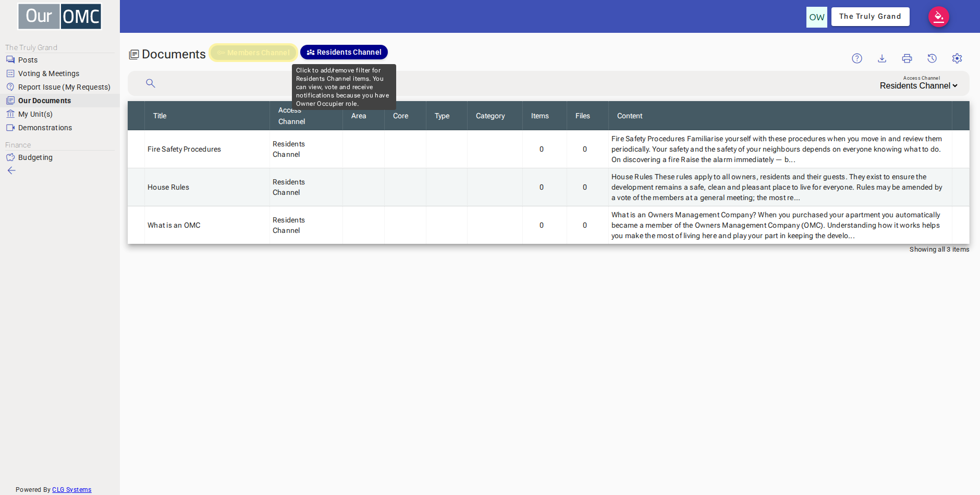Toggle the Members Channel filter
980x495 pixels.
pos(253,53)
